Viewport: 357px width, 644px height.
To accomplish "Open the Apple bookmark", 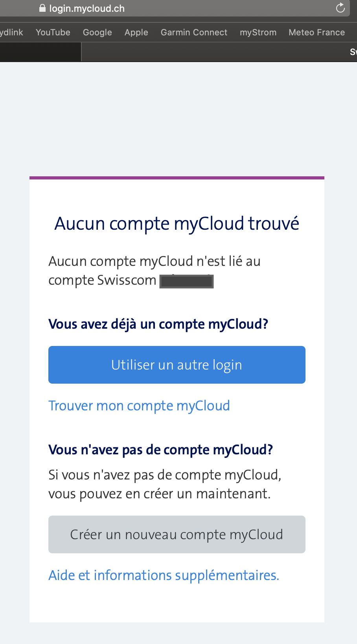I will (136, 32).
